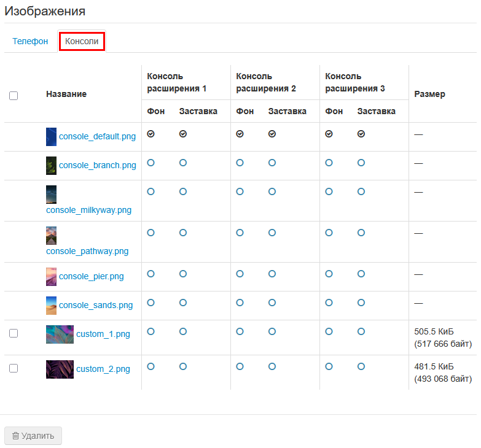Image resolution: width=481 pixels, height=448 pixels.
Task: Set console_branch.png as Console 1 background
Action: [151, 163]
